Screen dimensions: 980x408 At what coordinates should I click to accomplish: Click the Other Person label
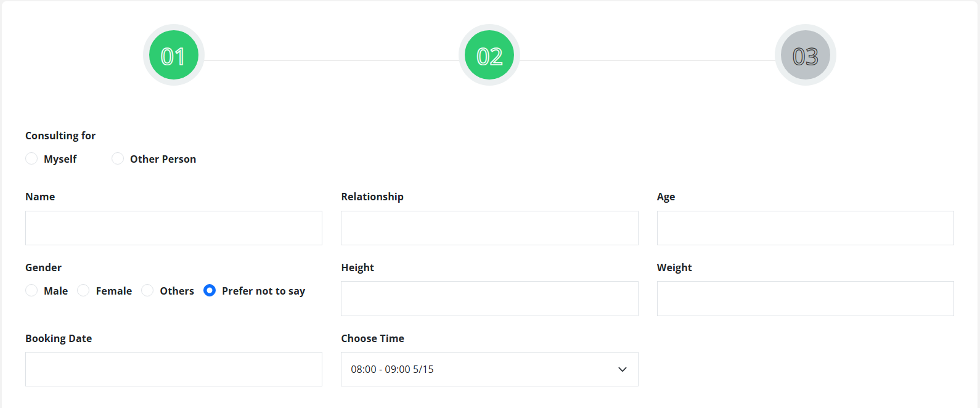(163, 159)
